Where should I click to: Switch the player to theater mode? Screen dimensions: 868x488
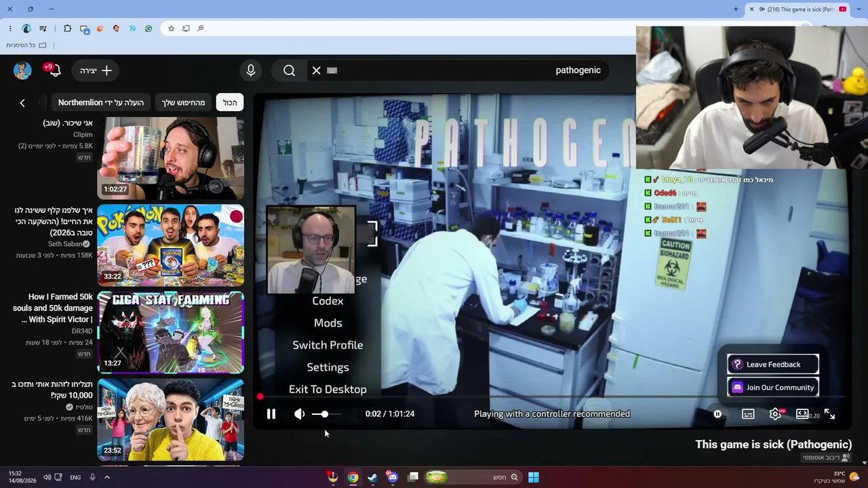click(x=802, y=414)
